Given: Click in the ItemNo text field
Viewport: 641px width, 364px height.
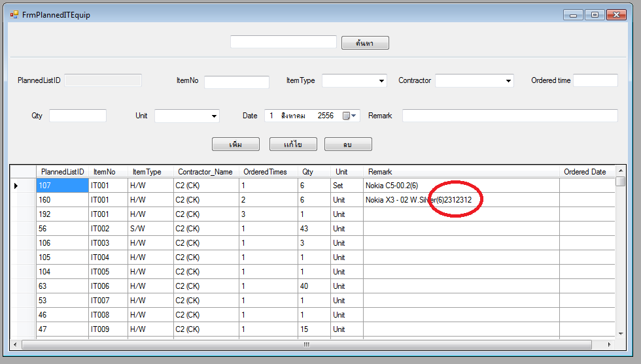Looking at the screenshot, I should click(236, 82).
